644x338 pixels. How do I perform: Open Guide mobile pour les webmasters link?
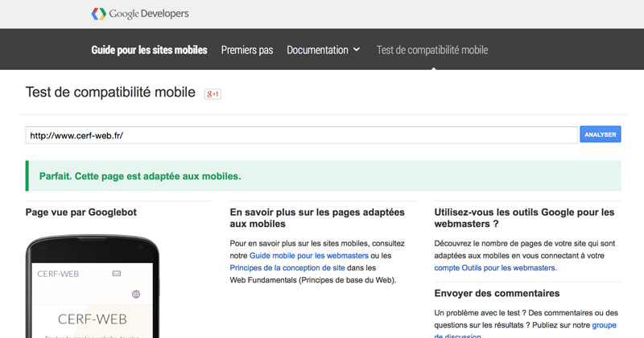click(309, 255)
